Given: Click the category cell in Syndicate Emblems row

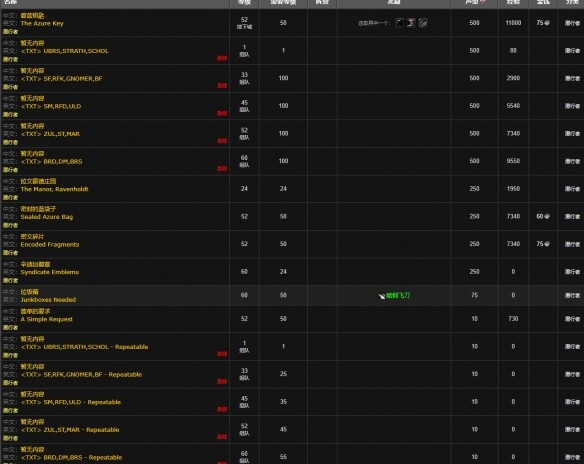Looking at the screenshot, I should point(572,272).
